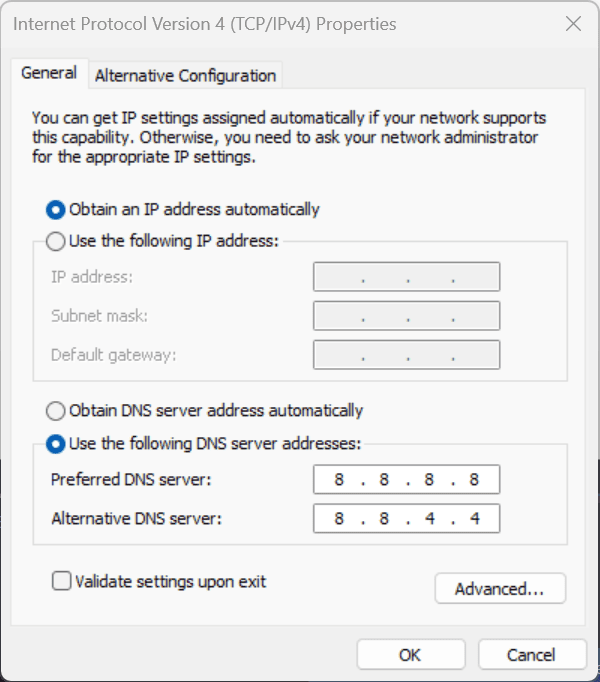The height and width of the screenshot is (682, 600).
Task: Click the Alternative DNS server field
Action: click(406, 519)
